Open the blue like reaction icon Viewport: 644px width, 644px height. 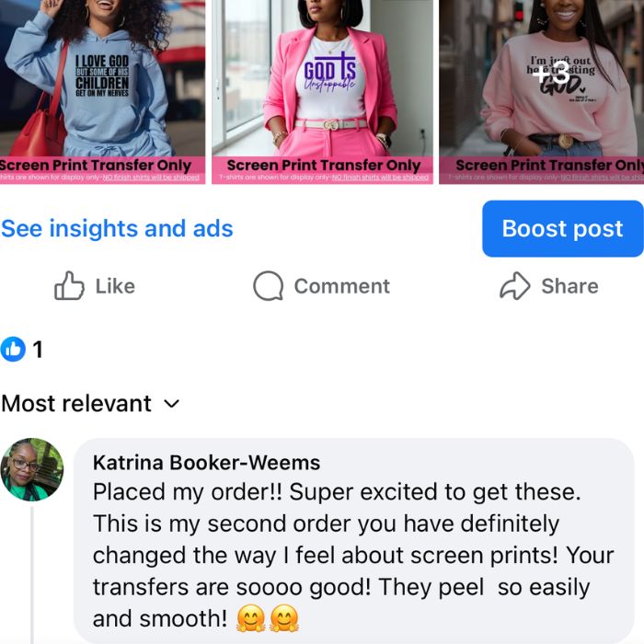[x=13, y=349]
